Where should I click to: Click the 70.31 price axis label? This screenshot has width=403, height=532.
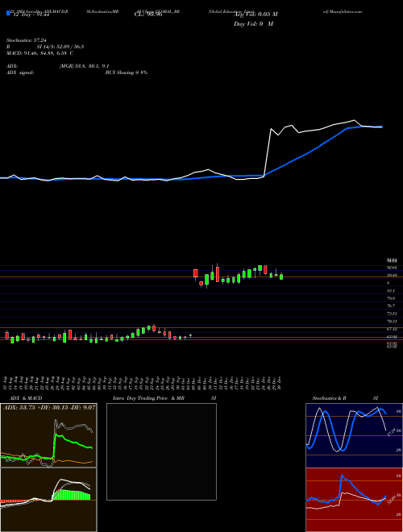click(392, 321)
